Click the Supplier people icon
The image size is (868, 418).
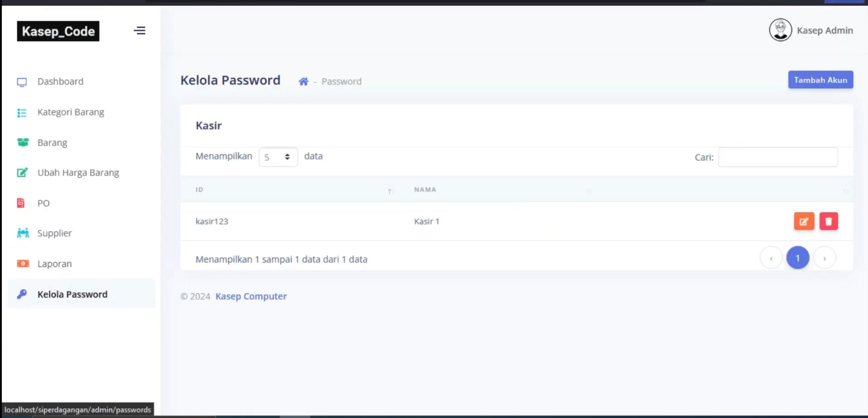point(23,233)
